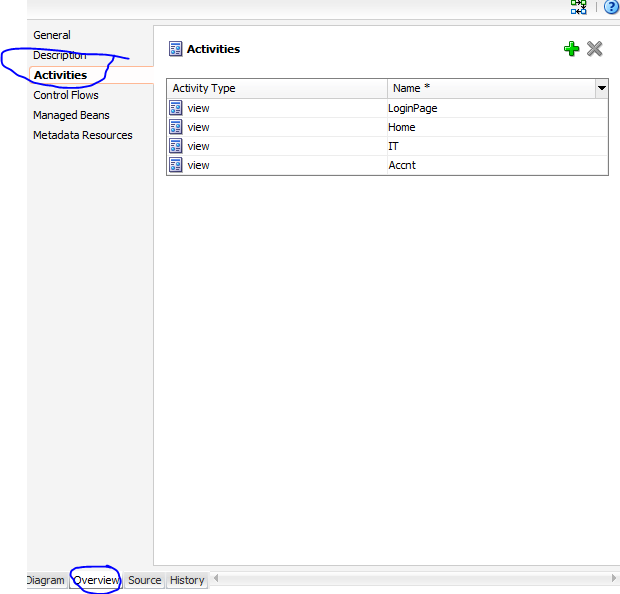
Task: Select the General section
Action: 52,35
